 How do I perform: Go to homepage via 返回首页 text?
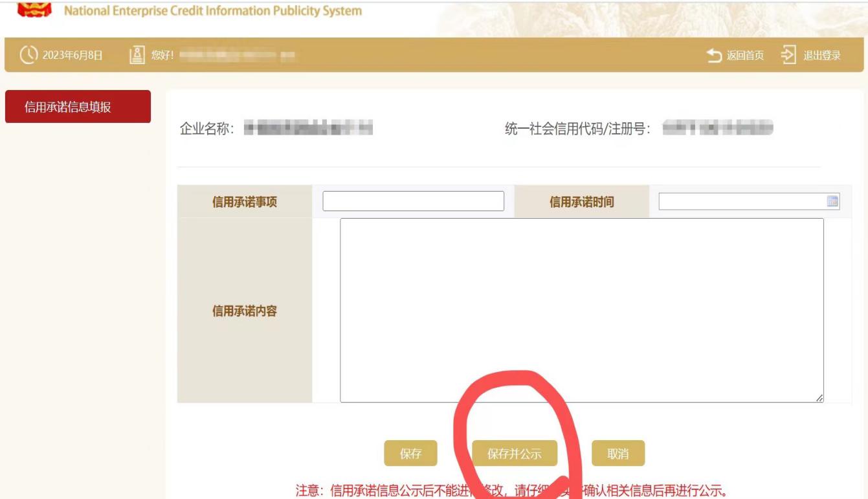(745, 55)
